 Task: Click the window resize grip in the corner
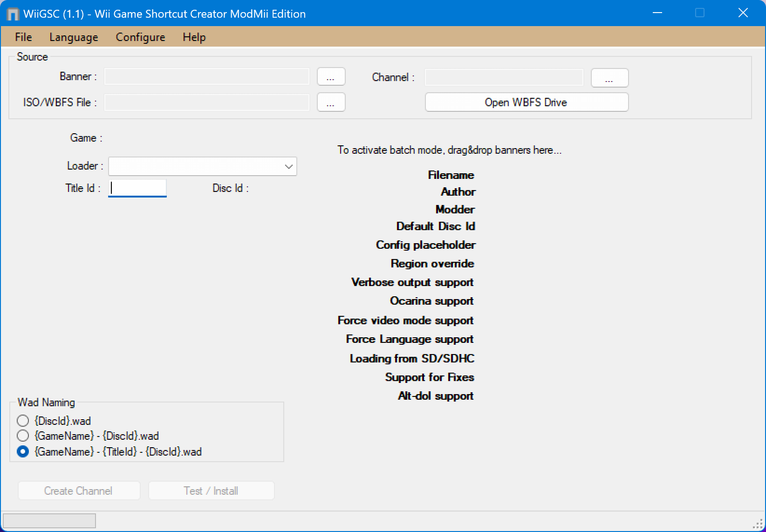click(758, 524)
